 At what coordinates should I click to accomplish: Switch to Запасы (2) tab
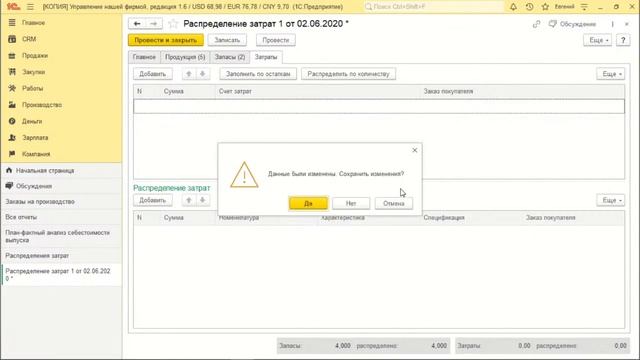[x=230, y=57]
